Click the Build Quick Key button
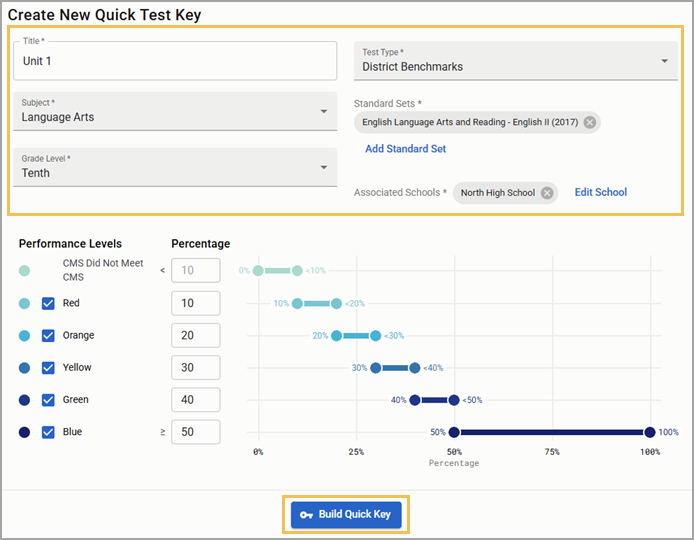 coord(346,514)
